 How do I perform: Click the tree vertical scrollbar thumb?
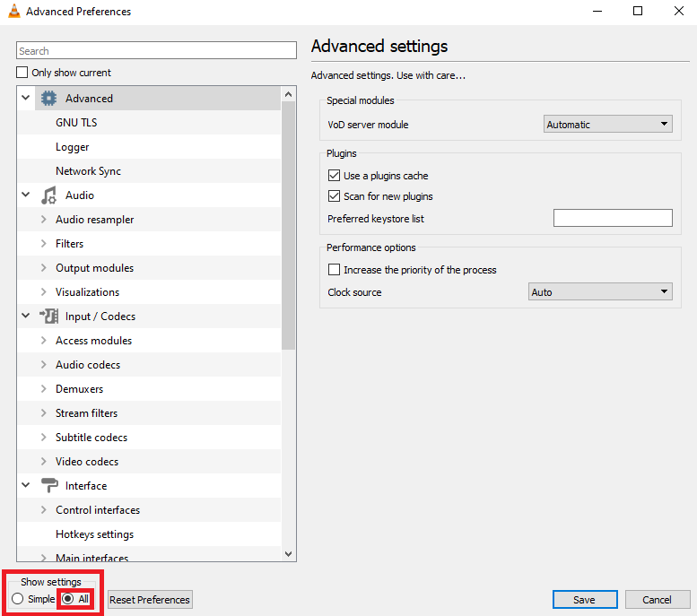tap(288, 225)
